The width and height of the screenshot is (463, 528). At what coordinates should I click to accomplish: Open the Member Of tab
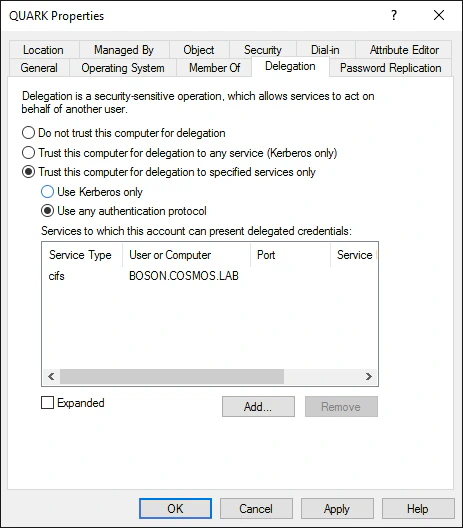(x=214, y=68)
